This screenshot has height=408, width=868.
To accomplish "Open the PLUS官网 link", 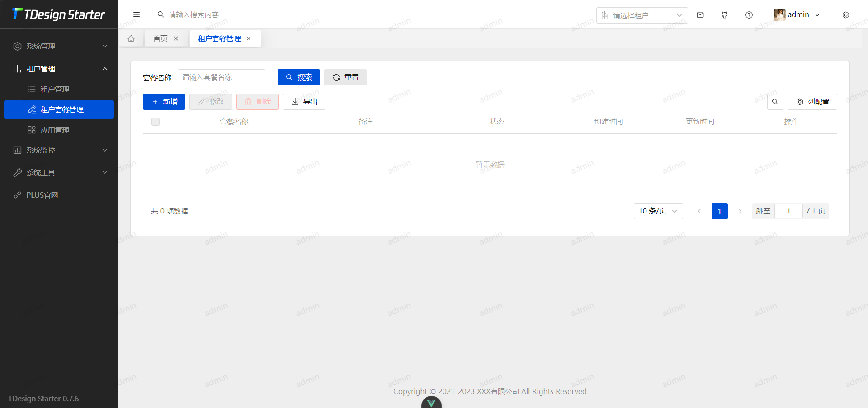I will point(42,195).
